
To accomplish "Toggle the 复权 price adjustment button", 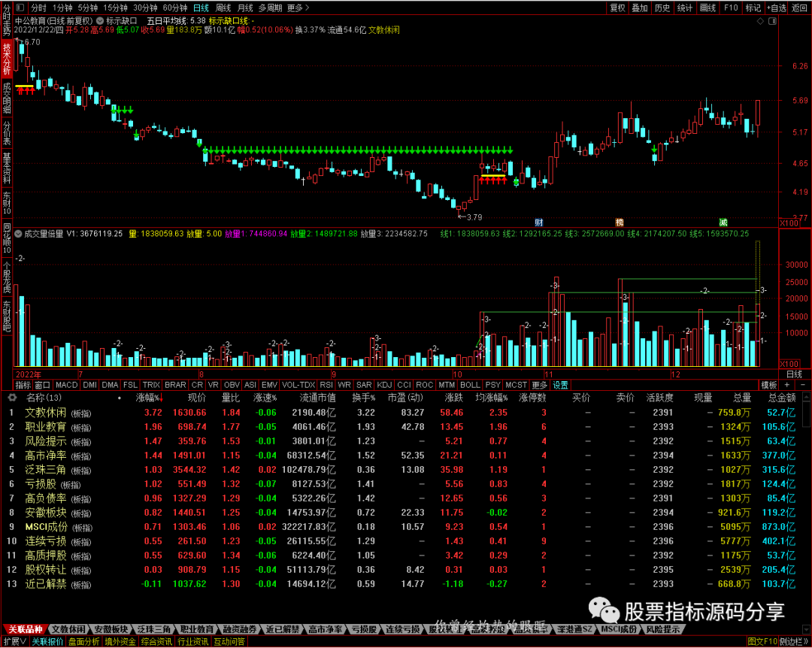I will (x=617, y=8).
